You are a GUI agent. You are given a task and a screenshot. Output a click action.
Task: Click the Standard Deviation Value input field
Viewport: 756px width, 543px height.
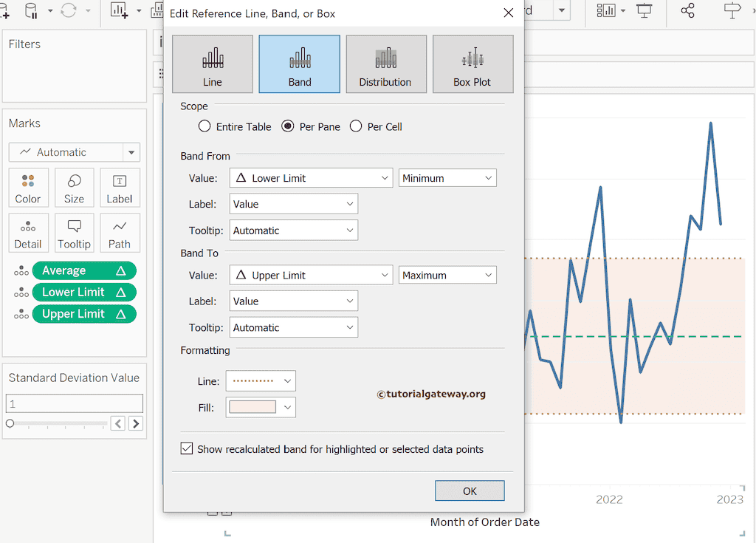[74, 403]
